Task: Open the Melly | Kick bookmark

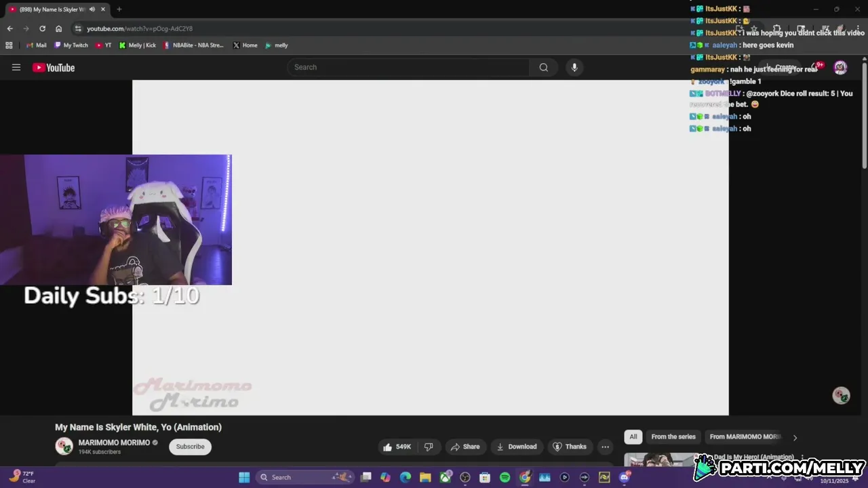Action: point(137,45)
